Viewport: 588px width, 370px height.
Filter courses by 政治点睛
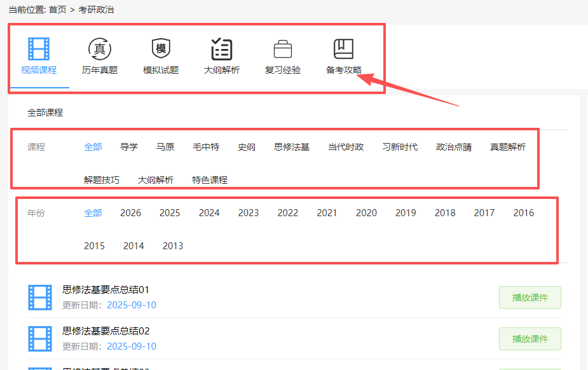tap(454, 147)
